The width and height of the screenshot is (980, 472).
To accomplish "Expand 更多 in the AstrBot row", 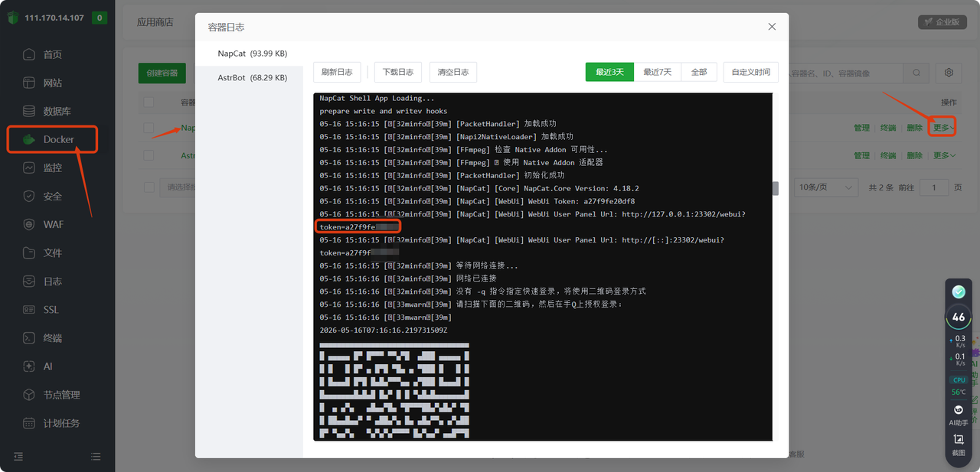I will click(944, 155).
